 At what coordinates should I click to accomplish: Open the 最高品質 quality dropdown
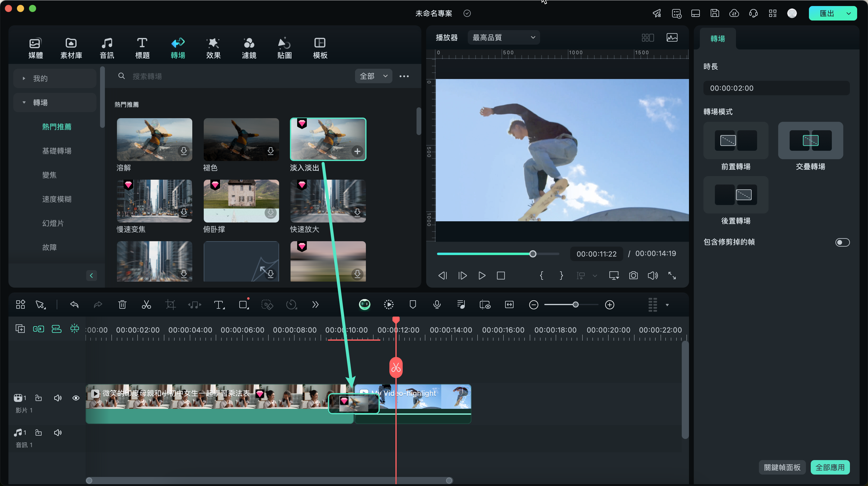tap(503, 37)
